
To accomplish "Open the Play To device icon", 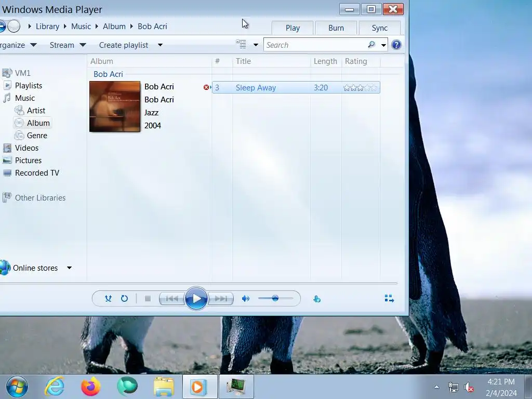I will 317,299.
